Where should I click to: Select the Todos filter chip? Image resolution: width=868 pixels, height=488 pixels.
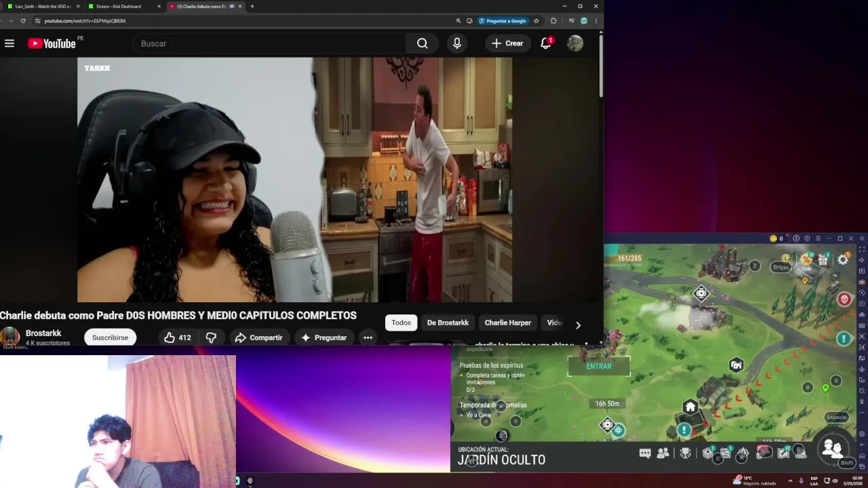click(x=401, y=323)
